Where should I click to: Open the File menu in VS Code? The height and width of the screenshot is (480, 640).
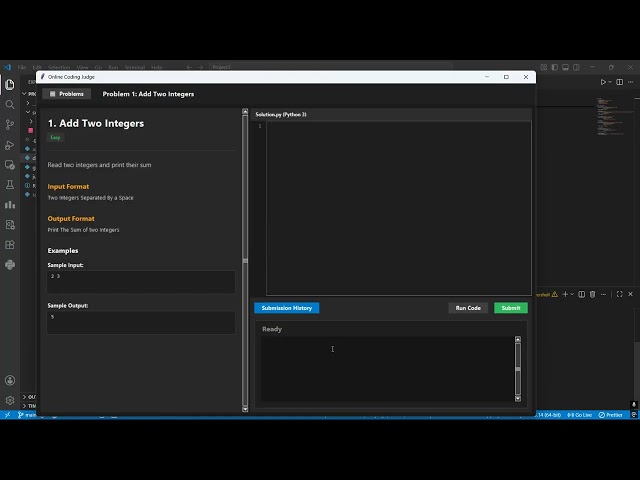[22, 67]
